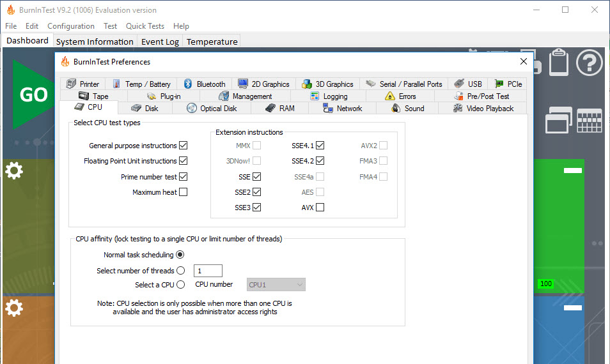Click the green GO start button
This screenshot has width=610, height=364.
(x=33, y=95)
